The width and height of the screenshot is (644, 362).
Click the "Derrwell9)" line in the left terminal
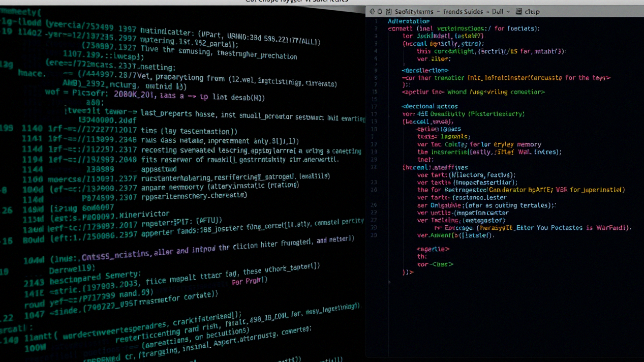click(x=72, y=269)
